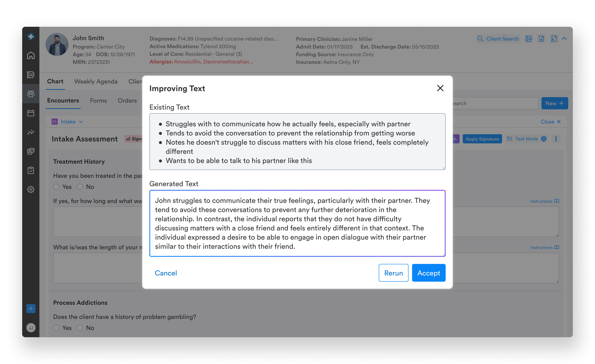Image resolution: width=595 pixels, height=364 pixels.
Task: Open the Home icon in sidebar
Action: coord(31,55)
